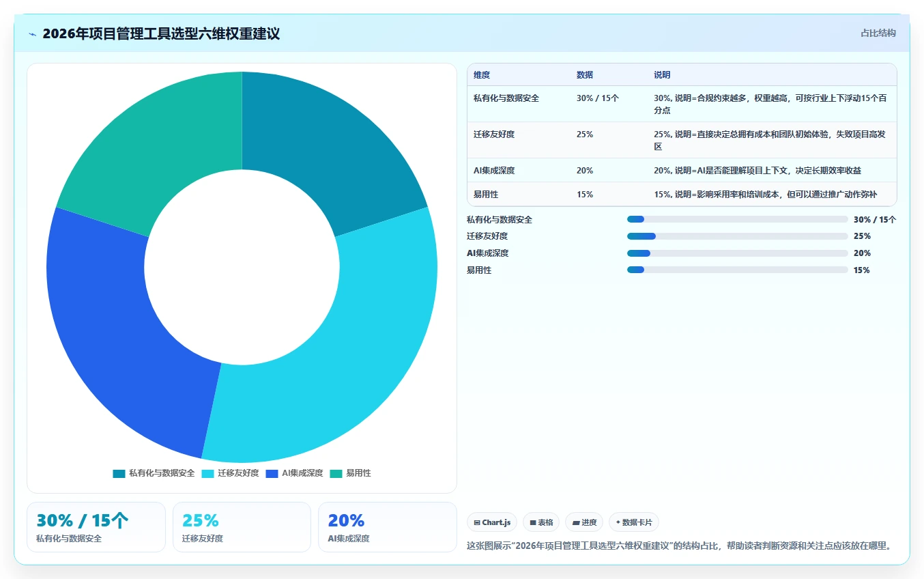The height and width of the screenshot is (579, 924).
Task: Toggle 易用性 legend swatch under the chart
Action: (336, 473)
